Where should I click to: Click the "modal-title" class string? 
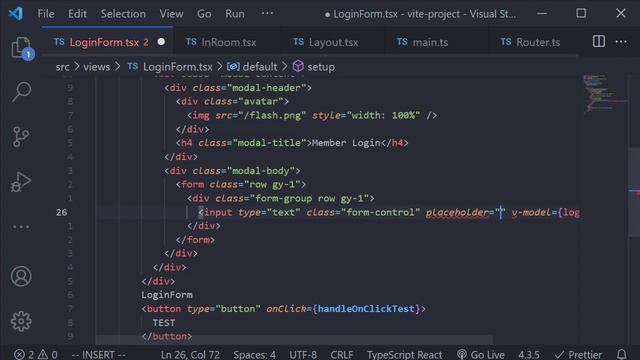tap(270, 143)
